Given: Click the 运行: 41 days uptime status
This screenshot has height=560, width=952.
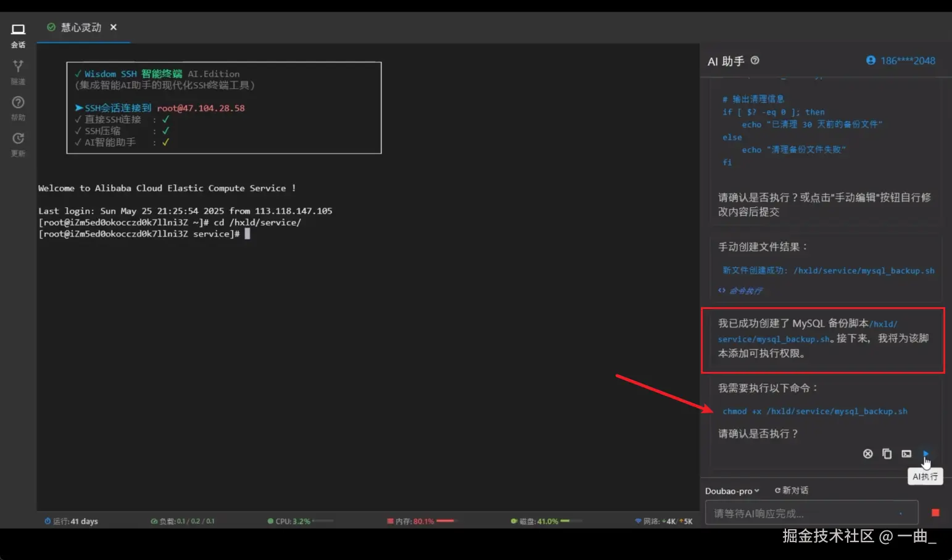Looking at the screenshot, I should tap(71, 521).
